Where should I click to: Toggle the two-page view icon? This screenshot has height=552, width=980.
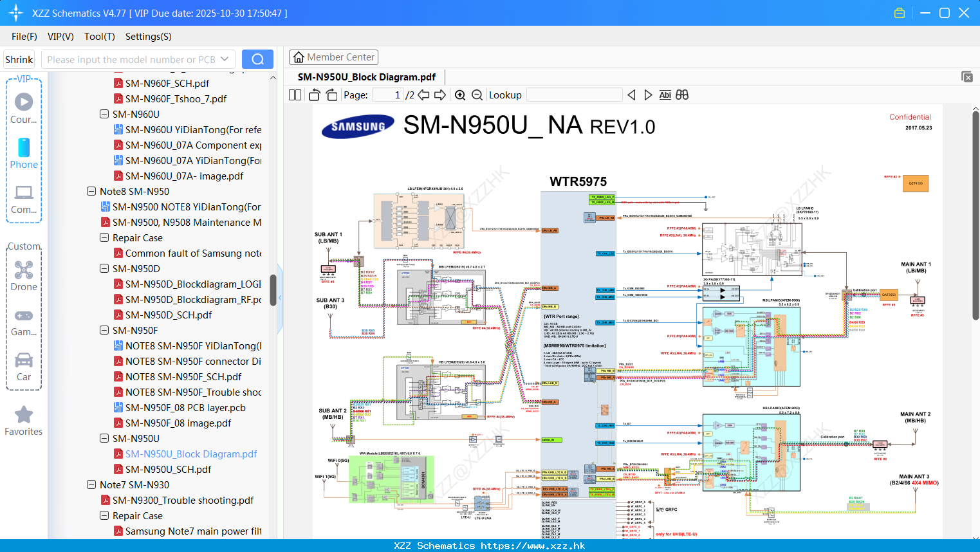point(295,95)
